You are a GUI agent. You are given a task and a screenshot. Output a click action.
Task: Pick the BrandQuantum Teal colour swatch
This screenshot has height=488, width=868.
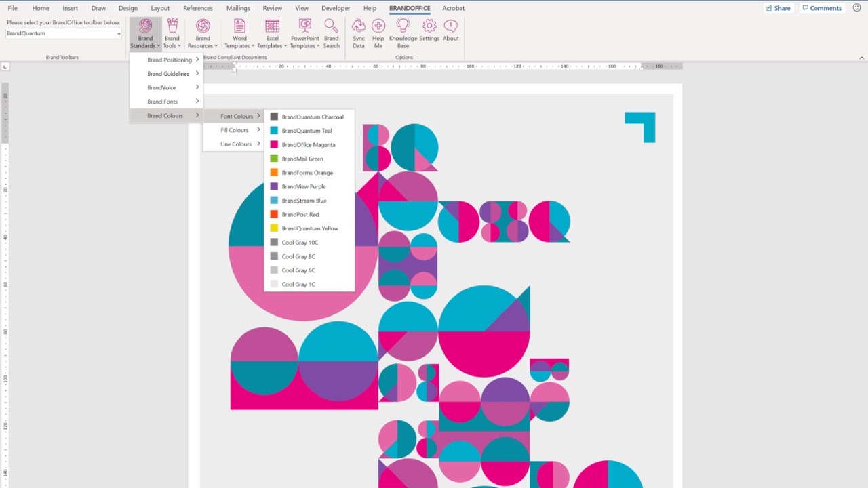click(x=274, y=131)
